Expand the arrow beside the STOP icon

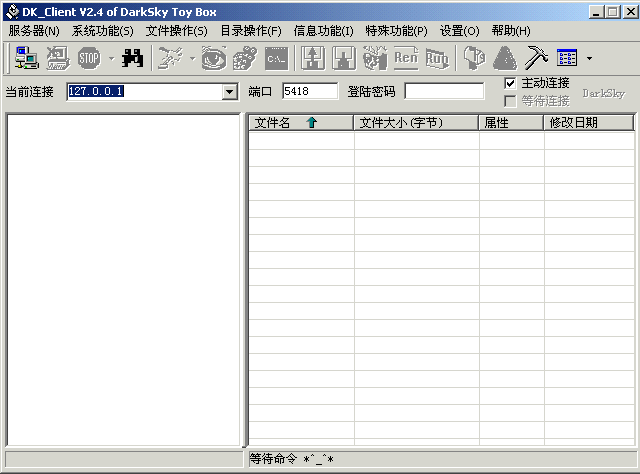click(x=110, y=59)
